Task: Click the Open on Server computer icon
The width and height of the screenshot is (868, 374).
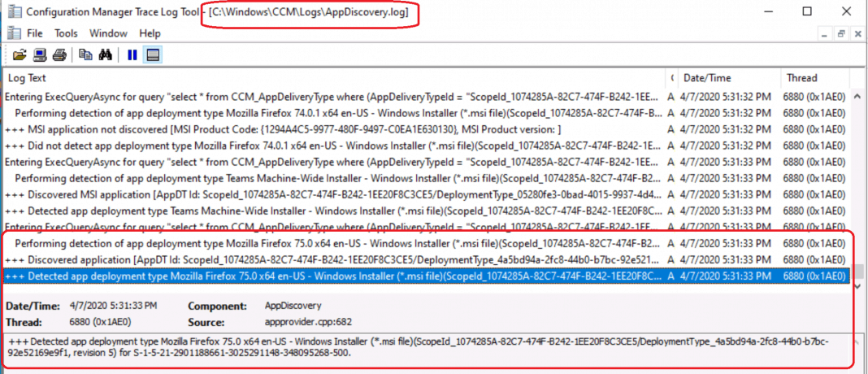Action: pos(39,55)
